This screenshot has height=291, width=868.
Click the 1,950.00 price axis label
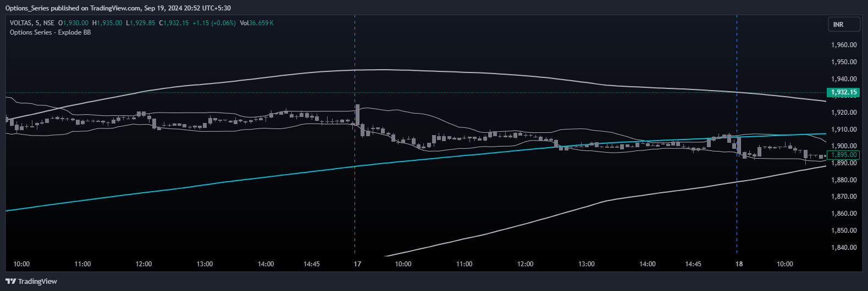844,62
